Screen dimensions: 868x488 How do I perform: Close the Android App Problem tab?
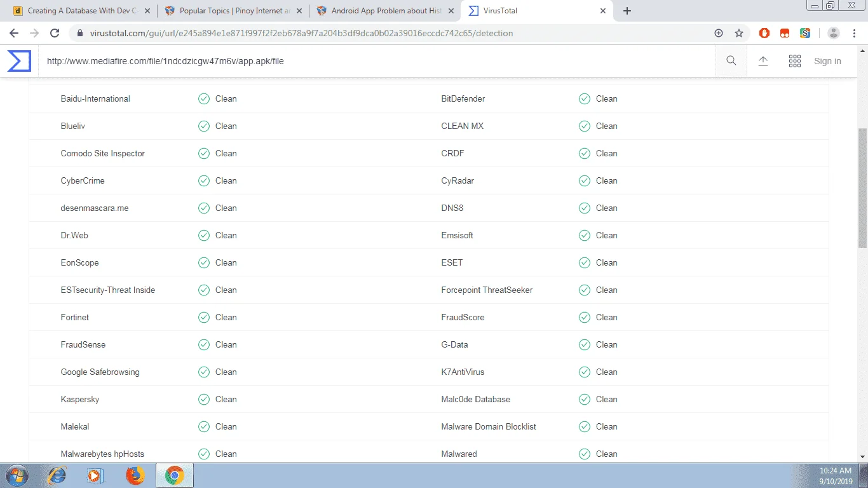tap(451, 11)
